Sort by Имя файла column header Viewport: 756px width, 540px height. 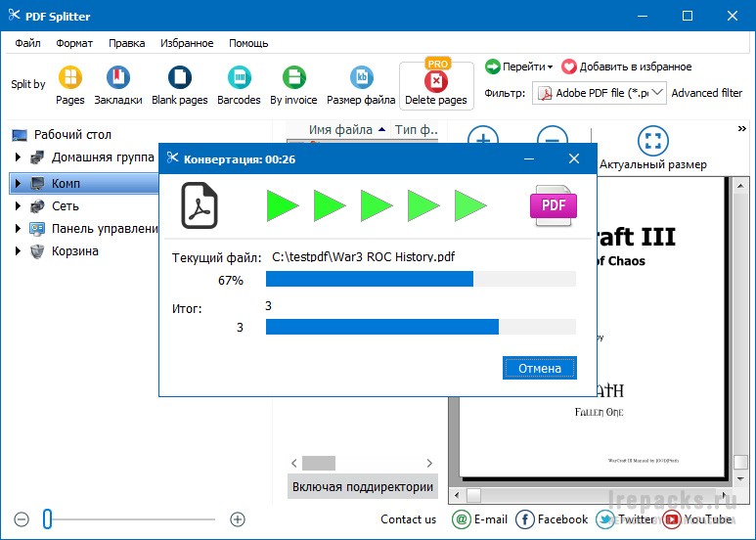click(340, 130)
